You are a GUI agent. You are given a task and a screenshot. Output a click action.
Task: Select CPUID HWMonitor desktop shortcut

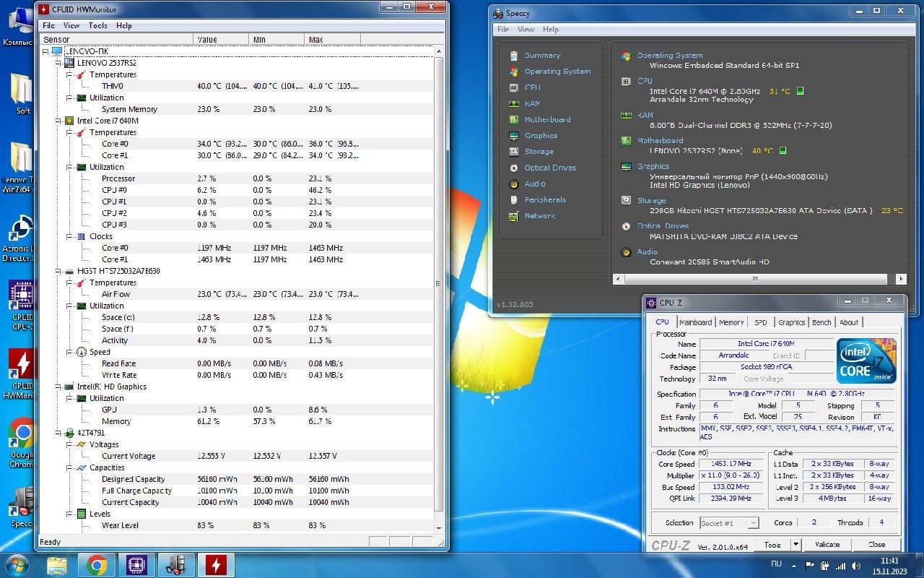pyautogui.click(x=22, y=374)
